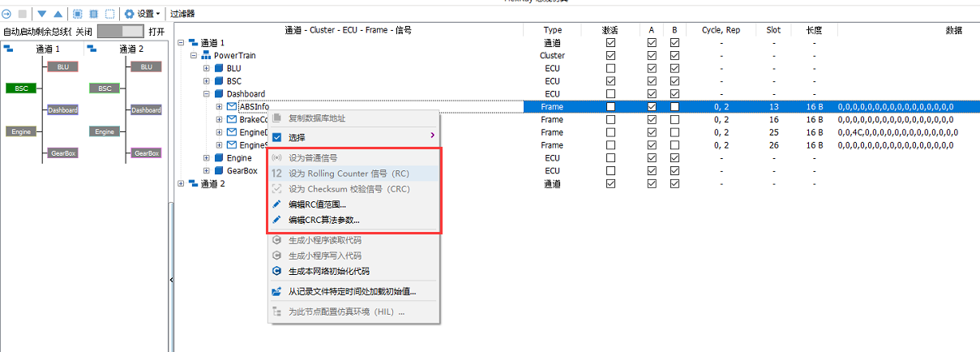Screen dimensions: 980x352
Task: Collapse the PowerTrain cluster node
Action: pos(194,55)
